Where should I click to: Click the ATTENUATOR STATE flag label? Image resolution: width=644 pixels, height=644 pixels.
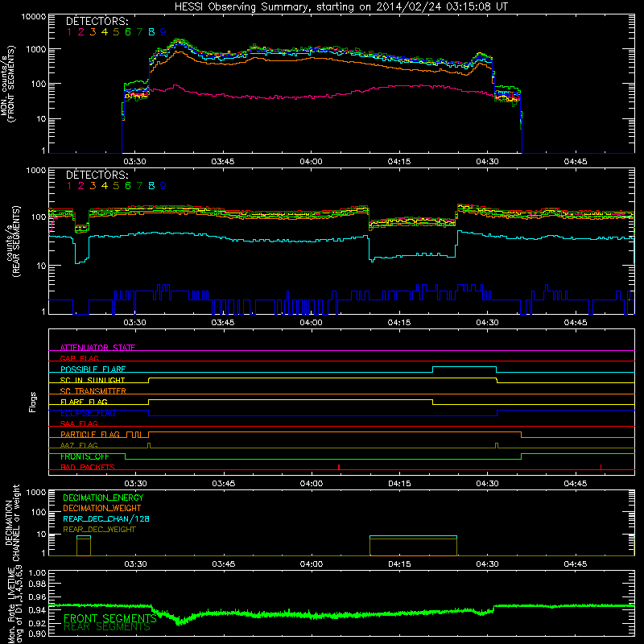(97, 348)
